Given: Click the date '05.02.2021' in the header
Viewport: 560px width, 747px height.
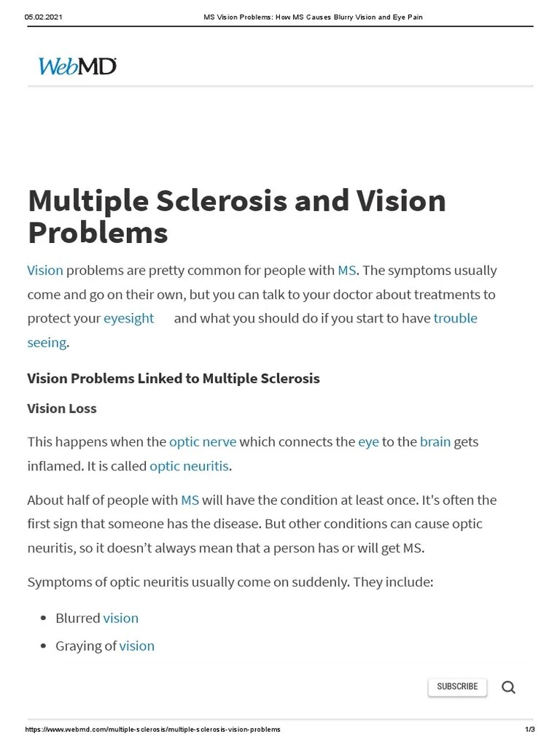Looking at the screenshot, I should (x=43, y=16).
